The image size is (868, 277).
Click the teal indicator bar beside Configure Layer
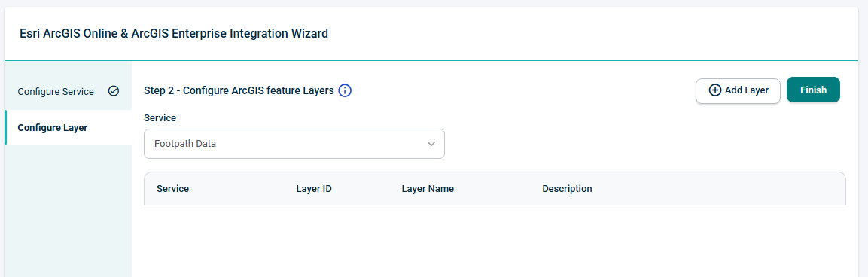pyautogui.click(x=5, y=127)
